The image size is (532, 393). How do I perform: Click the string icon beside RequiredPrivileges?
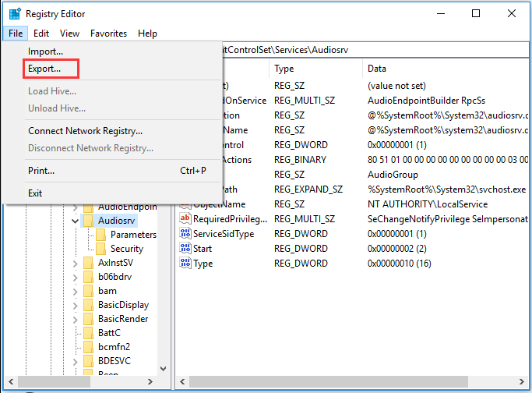[185, 218]
